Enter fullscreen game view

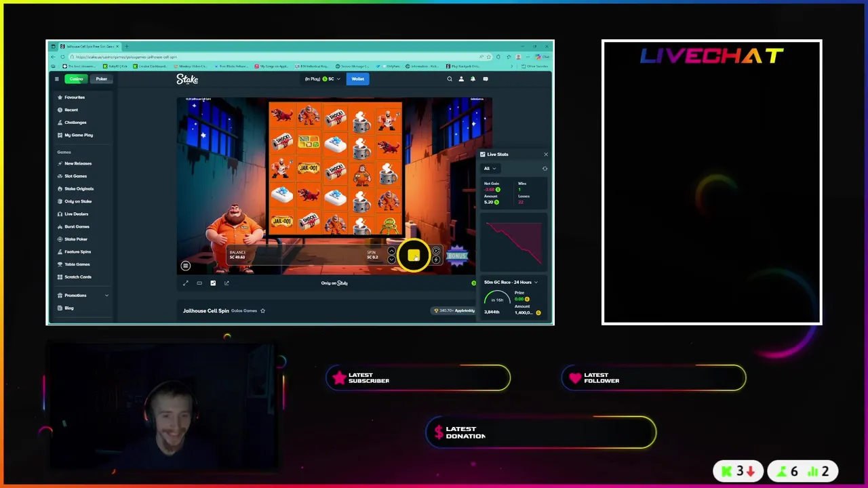(186, 283)
